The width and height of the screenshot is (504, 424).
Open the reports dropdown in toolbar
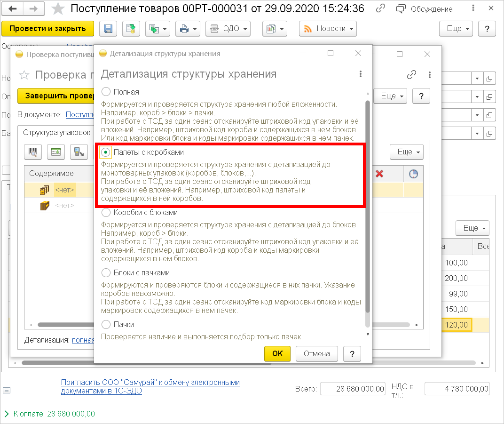(275, 29)
